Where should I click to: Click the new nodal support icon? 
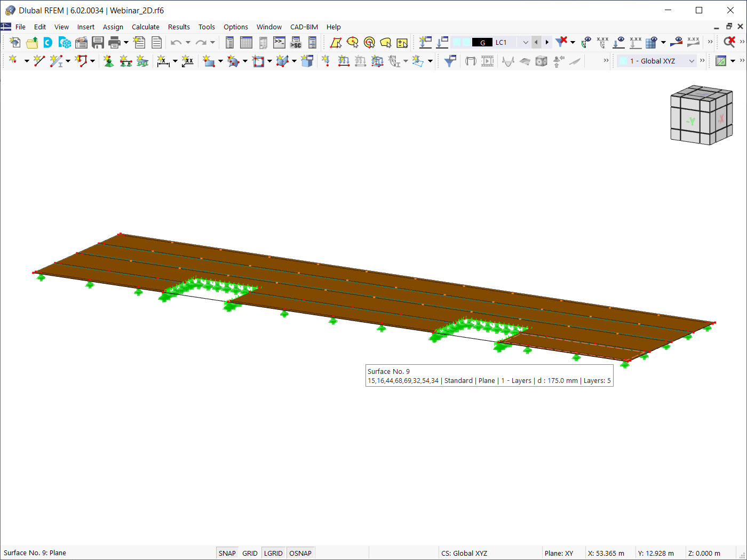coord(109,61)
